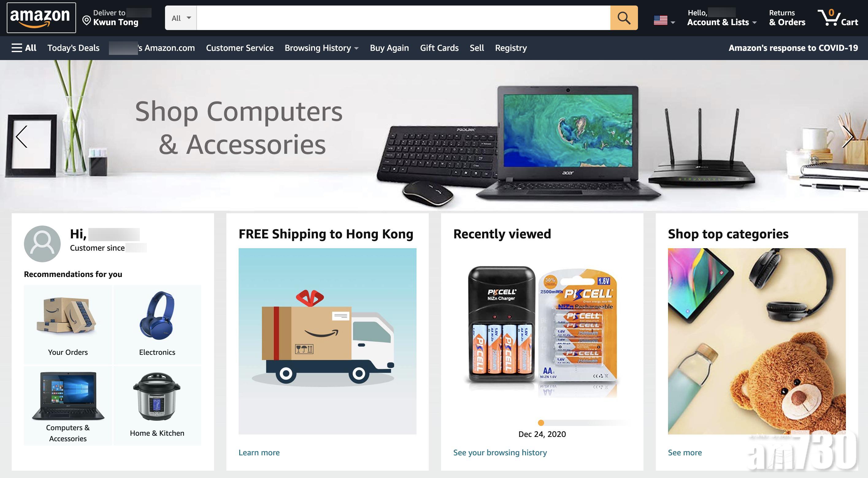Go to Customer Service page
This screenshot has width=868, height=478.
coord(240,48)
